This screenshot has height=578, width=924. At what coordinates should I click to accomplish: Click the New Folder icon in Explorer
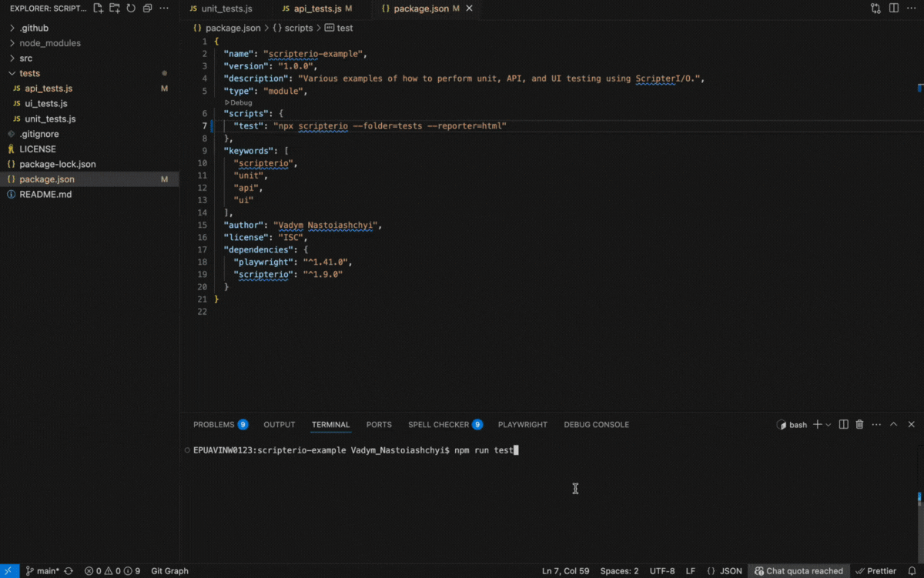click(113, 7)
